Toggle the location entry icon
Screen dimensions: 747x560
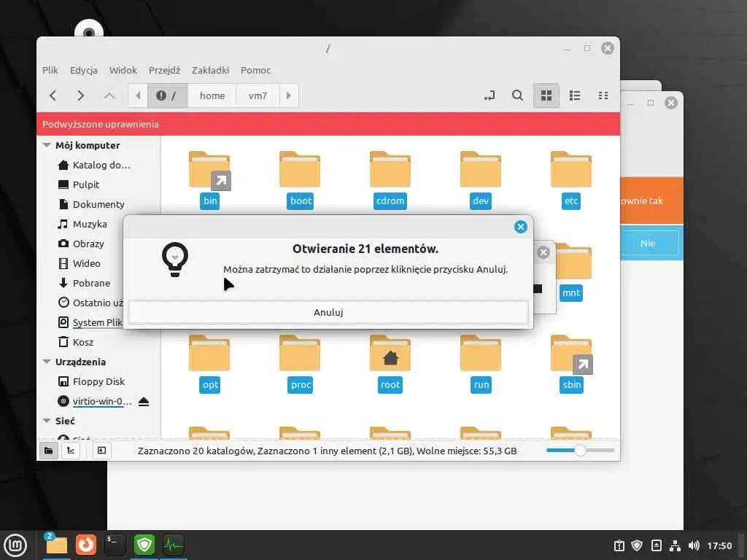coord(489,96)
